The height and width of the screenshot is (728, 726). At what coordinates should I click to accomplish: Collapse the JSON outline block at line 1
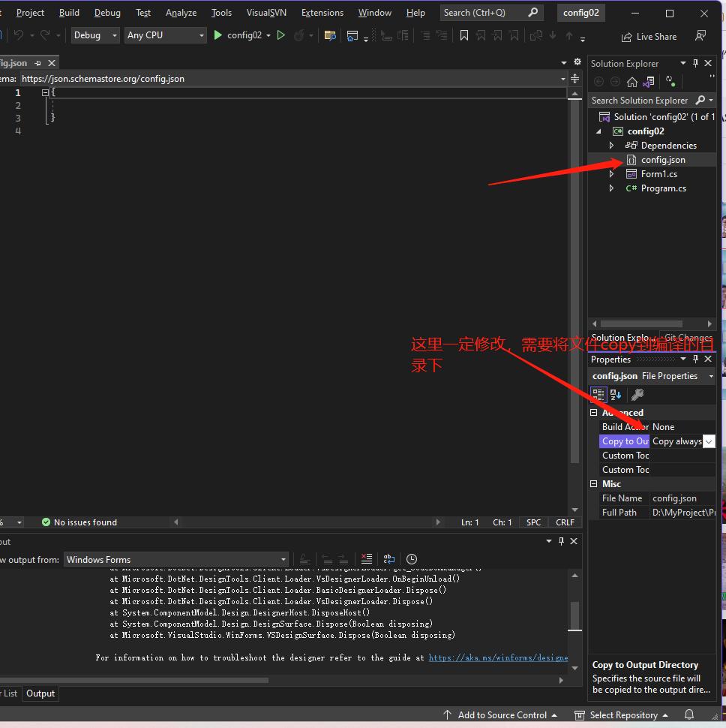pos(45,93)
